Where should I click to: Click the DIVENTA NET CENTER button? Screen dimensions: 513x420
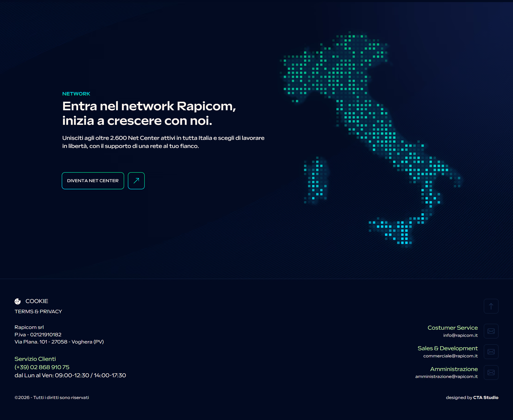tap(93, 181)
